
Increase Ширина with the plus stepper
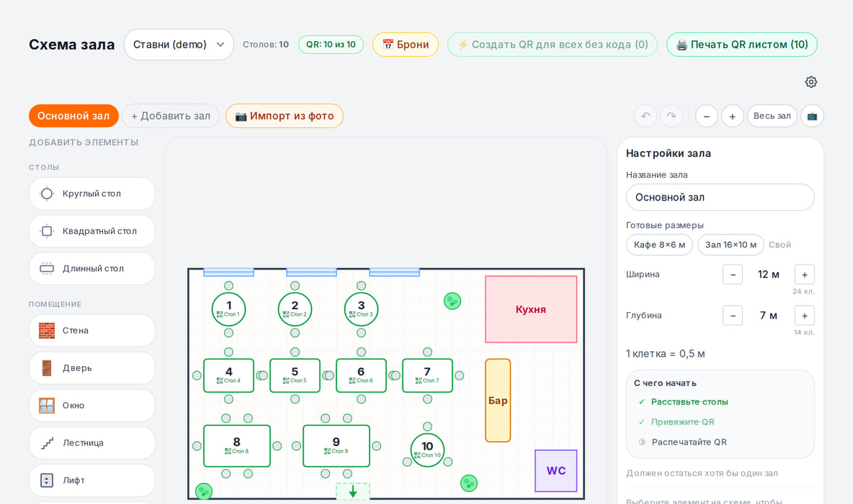(x=805, y=274)
